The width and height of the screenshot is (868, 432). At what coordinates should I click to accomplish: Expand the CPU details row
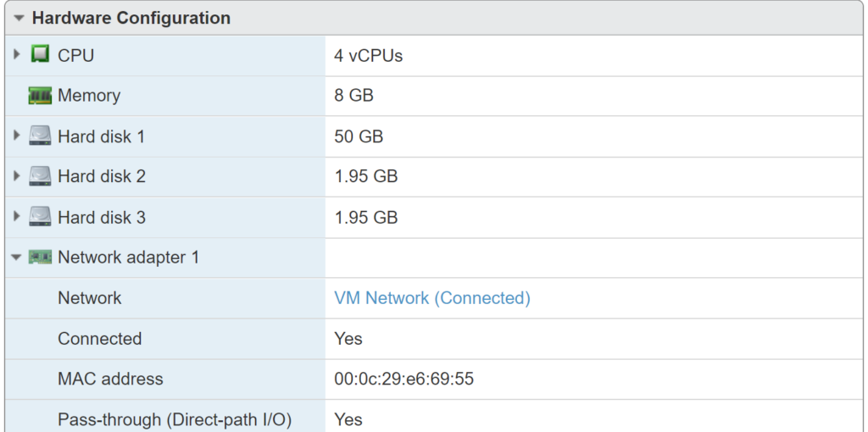pos(17,55)
